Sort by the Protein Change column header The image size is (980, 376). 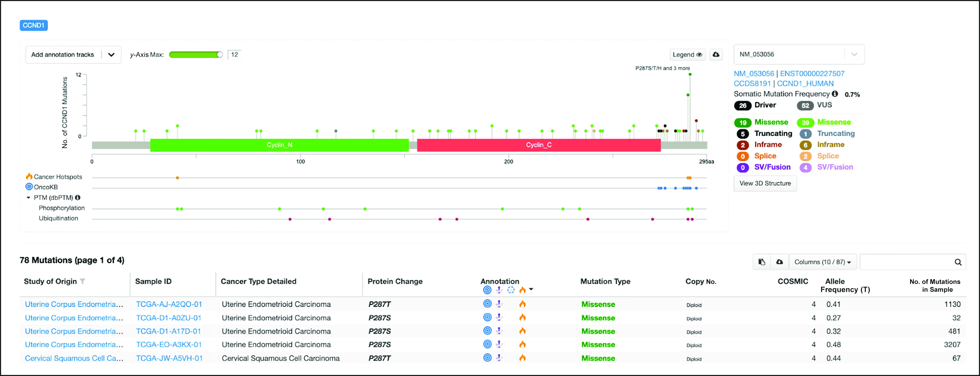click(x=395, y=282)
